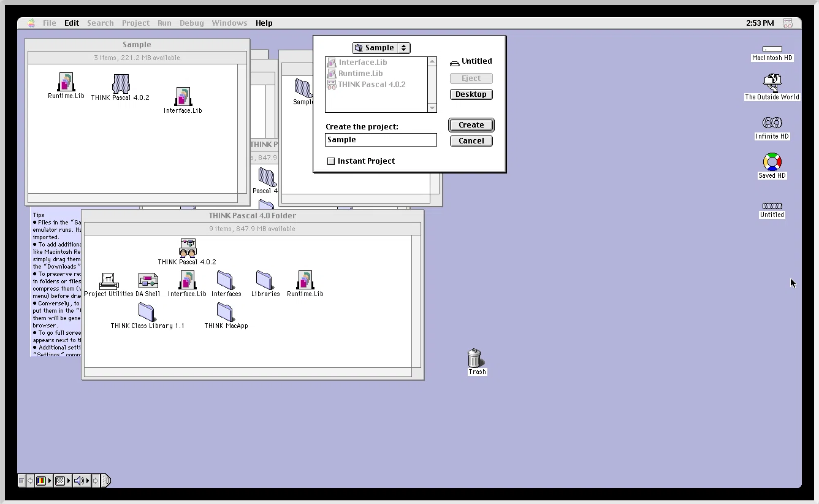
Task: Select The Outside World desktop icon
Action: coord(772,83)
